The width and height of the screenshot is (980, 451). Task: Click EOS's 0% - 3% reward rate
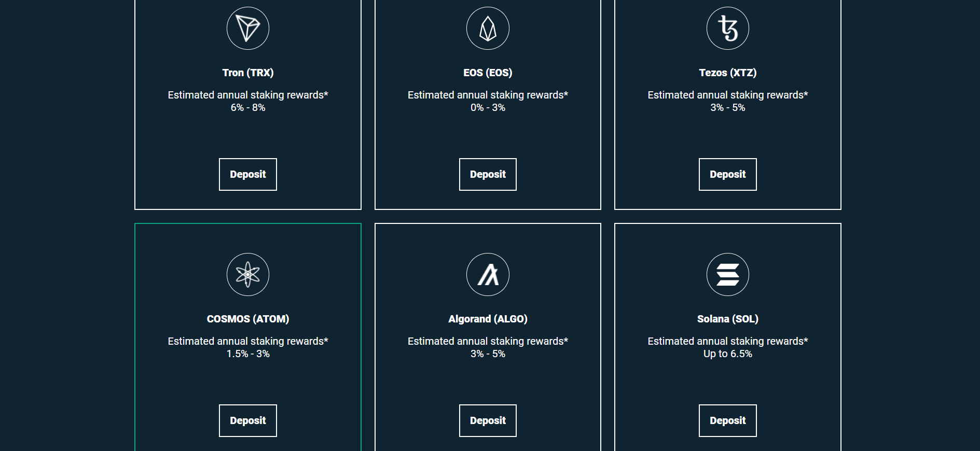[488, 107]
